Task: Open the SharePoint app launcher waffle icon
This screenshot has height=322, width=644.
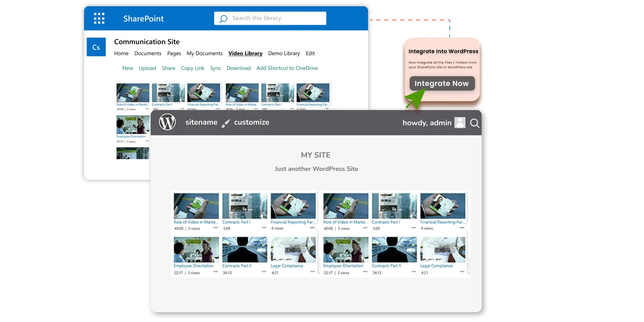Action: tap(99, 18)
